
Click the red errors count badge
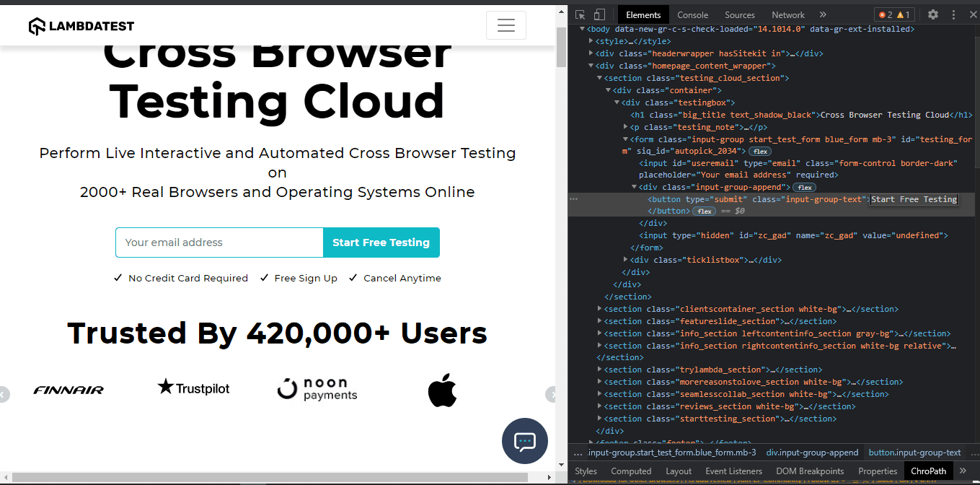click(x=885, y=14)
